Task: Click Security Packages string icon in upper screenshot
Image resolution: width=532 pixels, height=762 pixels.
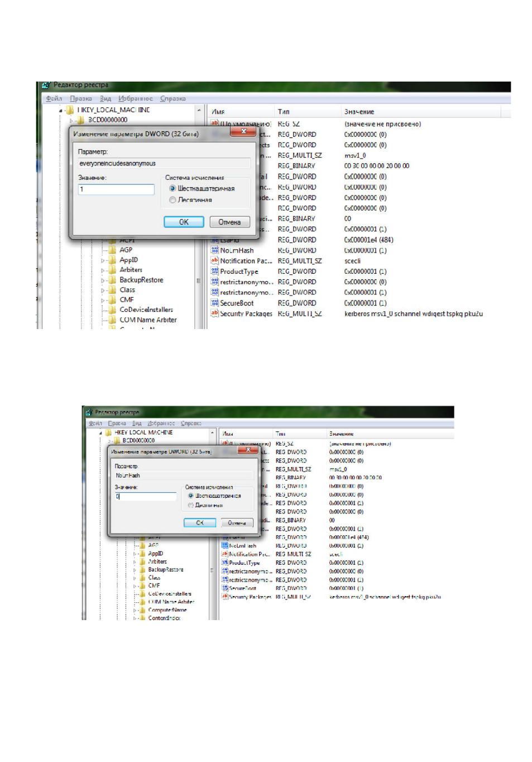Action: [214, 313]
